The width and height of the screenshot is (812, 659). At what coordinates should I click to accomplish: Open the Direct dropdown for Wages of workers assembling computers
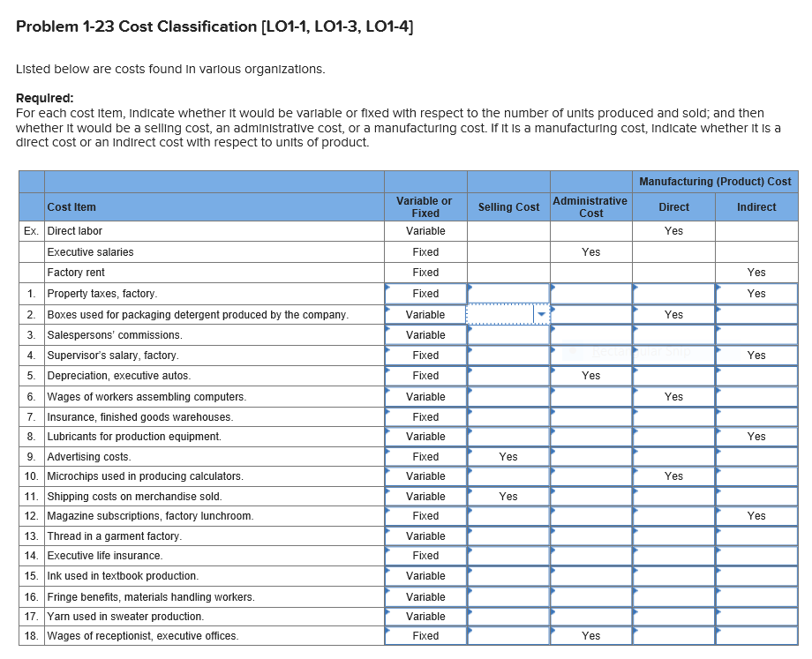(x=673, y=395)
